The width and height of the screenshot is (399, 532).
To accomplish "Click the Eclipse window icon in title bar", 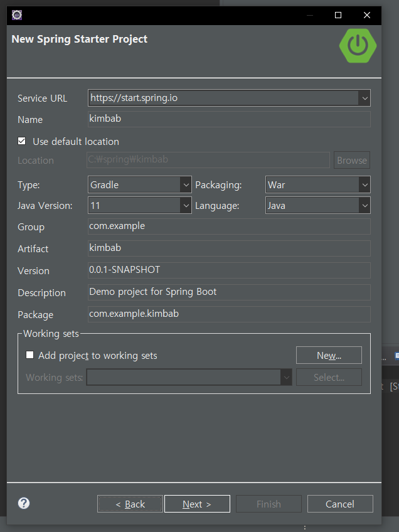I will point(16,15).
